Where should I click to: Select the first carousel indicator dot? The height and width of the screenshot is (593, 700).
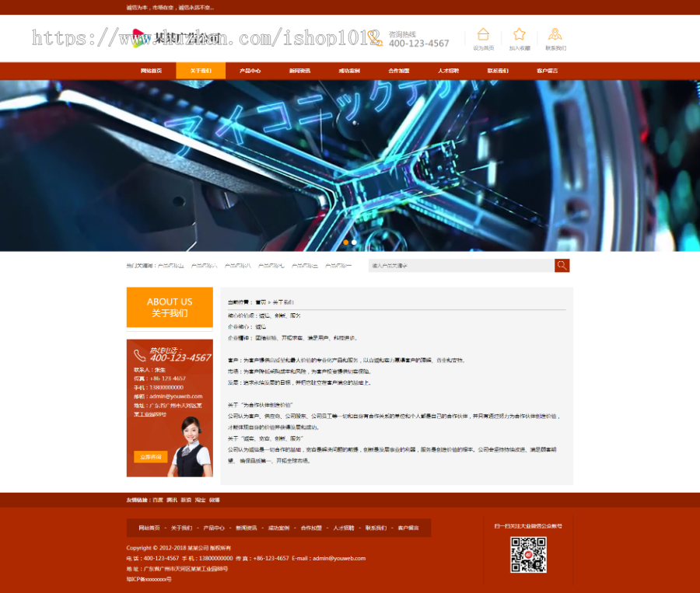pyautogui.click(x=345, y=242)
